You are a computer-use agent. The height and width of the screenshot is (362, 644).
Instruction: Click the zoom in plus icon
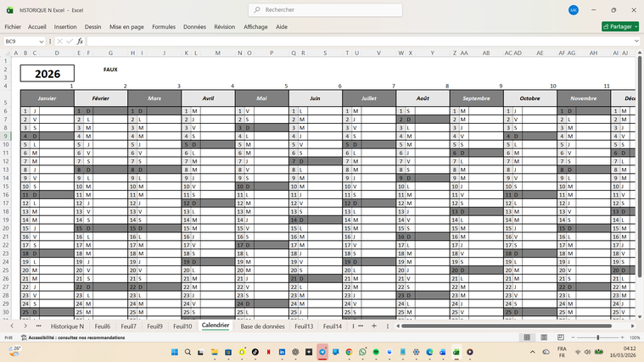[x=624, y=337]
